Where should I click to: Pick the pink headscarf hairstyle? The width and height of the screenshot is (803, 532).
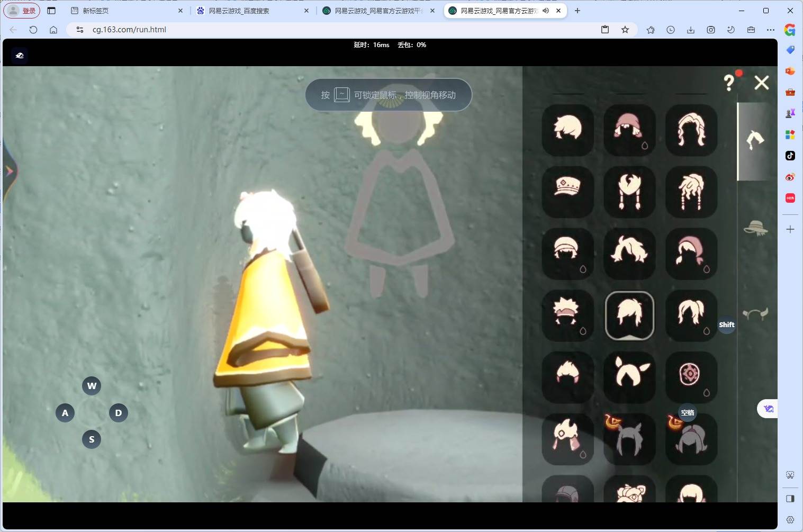pos(691,254)
